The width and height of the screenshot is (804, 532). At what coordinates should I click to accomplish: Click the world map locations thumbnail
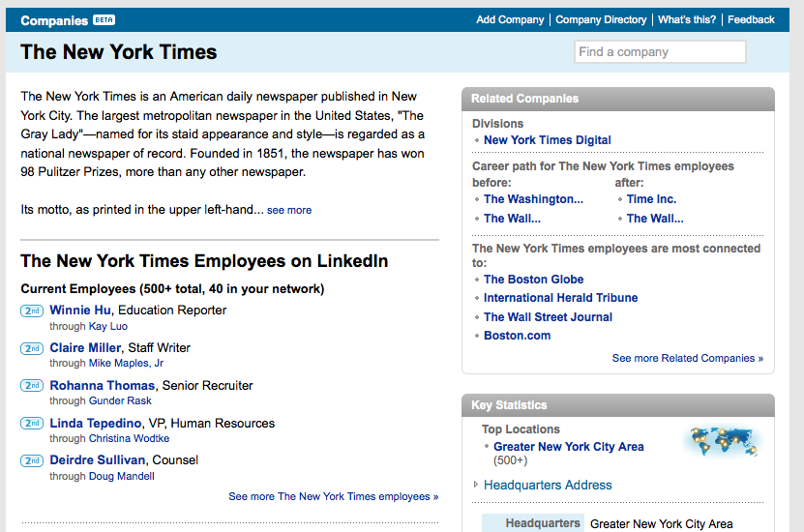pyautogui.click(x=722, y=442)
